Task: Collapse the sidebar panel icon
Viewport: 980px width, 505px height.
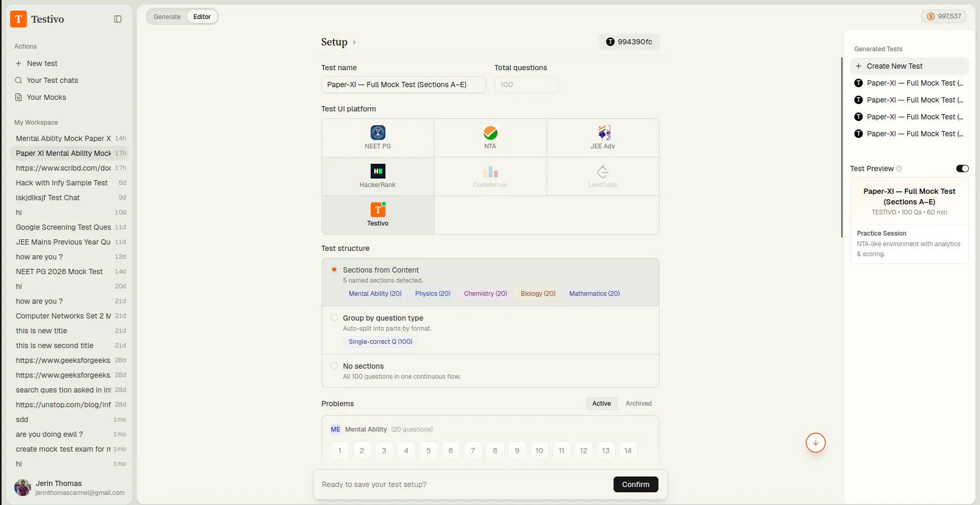Action: click(x=118, y=19)
